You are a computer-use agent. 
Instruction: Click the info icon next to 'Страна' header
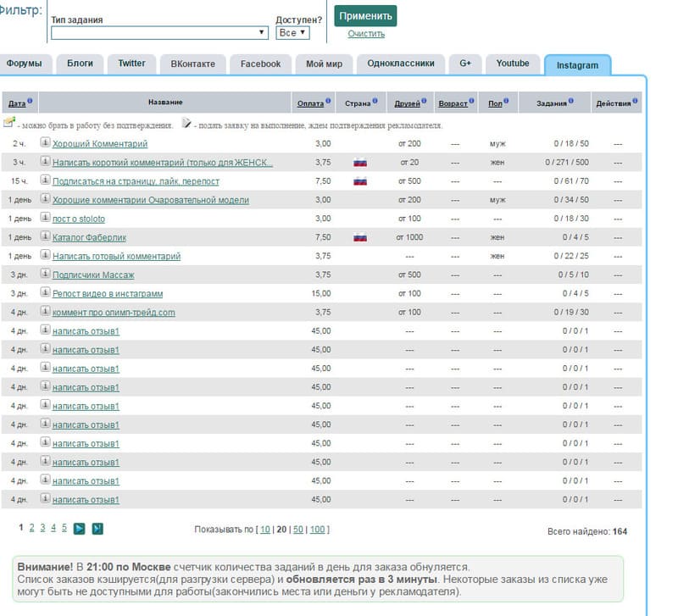click(375, 102)
